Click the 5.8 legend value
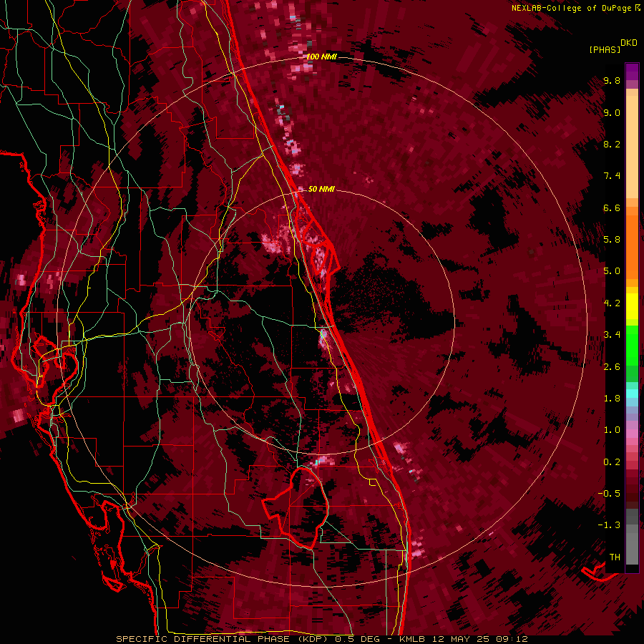Image resolution: width=644 pixels, height=644 pixels. [612, 240]
